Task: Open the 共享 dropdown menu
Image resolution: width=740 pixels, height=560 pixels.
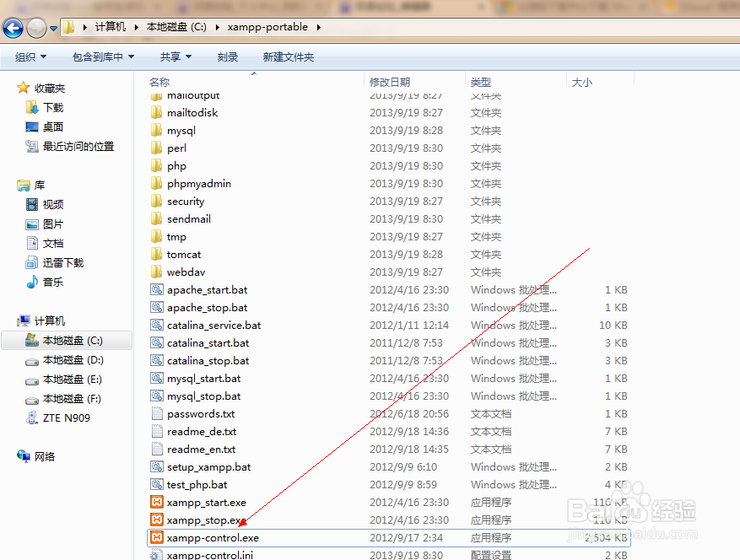Action: tap(176, 57)
